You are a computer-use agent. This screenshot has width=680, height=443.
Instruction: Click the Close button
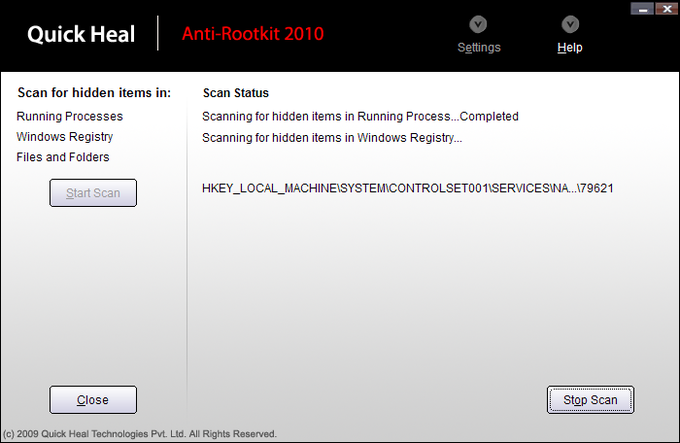point(93,400)
